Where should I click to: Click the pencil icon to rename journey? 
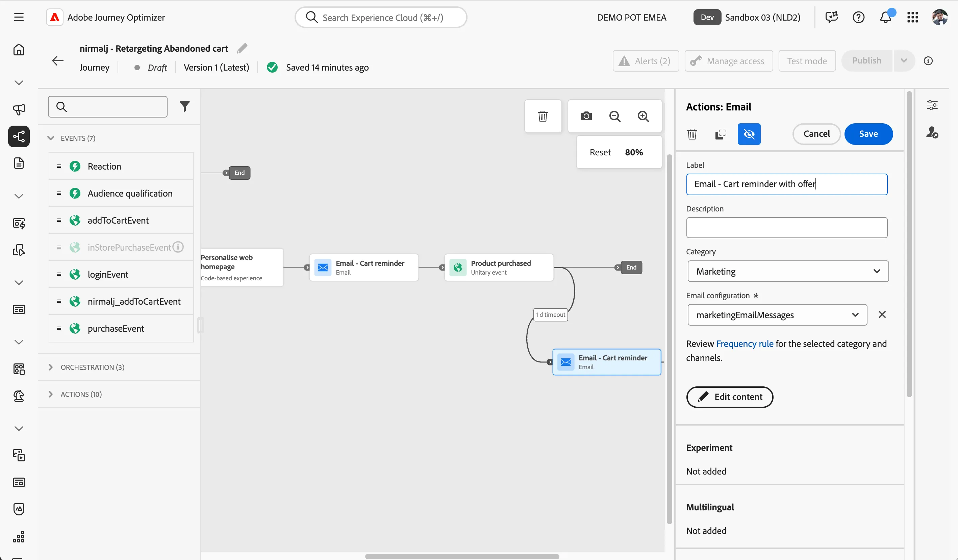point(242,48)
